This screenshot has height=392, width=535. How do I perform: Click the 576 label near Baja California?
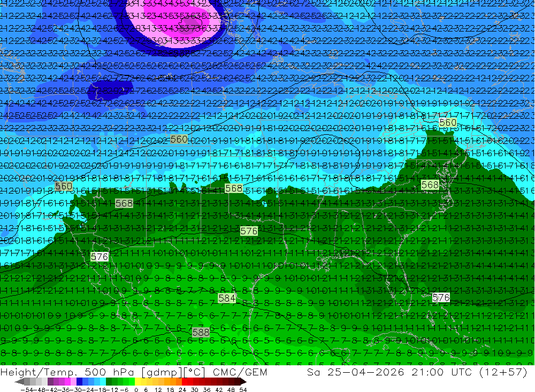pyautogui.click(x=100, y=257)
